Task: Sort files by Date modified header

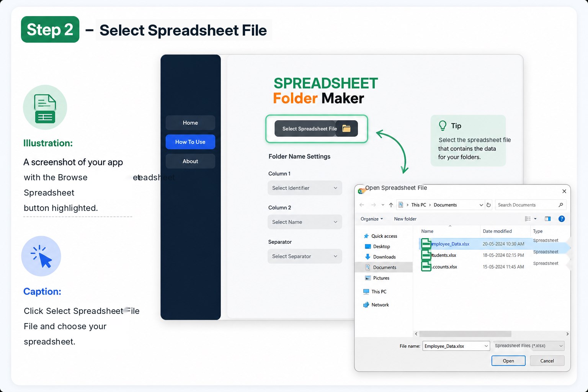Action: coord(497,231)
